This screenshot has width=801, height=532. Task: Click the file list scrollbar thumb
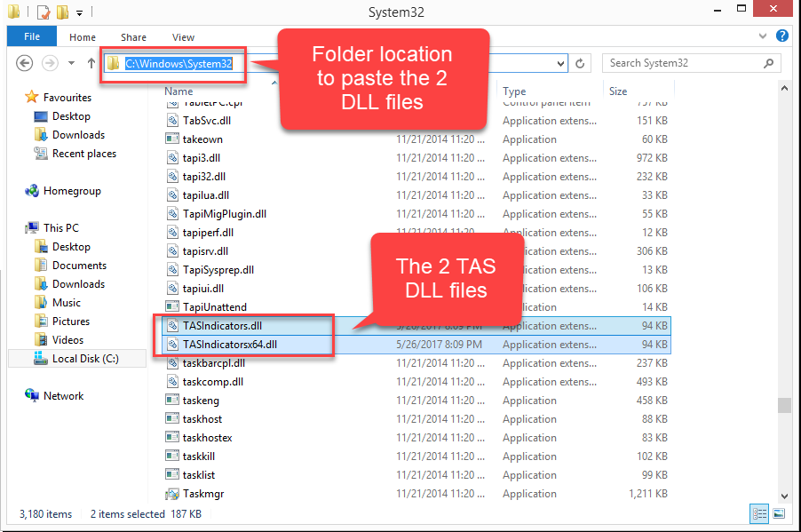point(784,405)
